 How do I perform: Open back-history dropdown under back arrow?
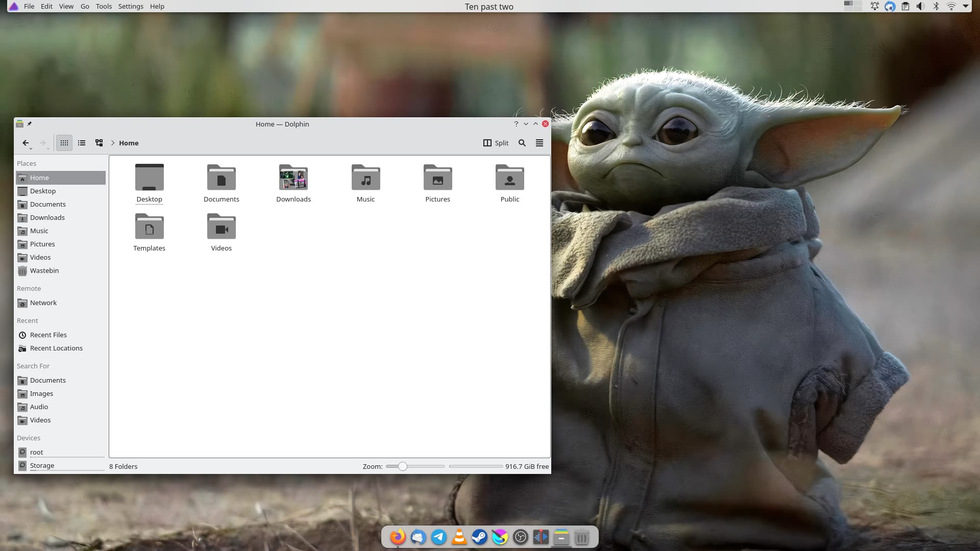[x=31, y=148]
